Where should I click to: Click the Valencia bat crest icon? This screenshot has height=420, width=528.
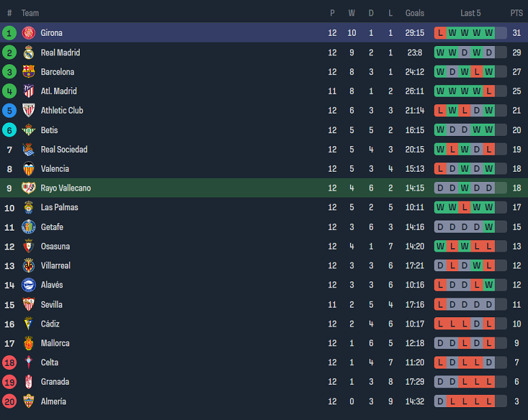[28, 169]
